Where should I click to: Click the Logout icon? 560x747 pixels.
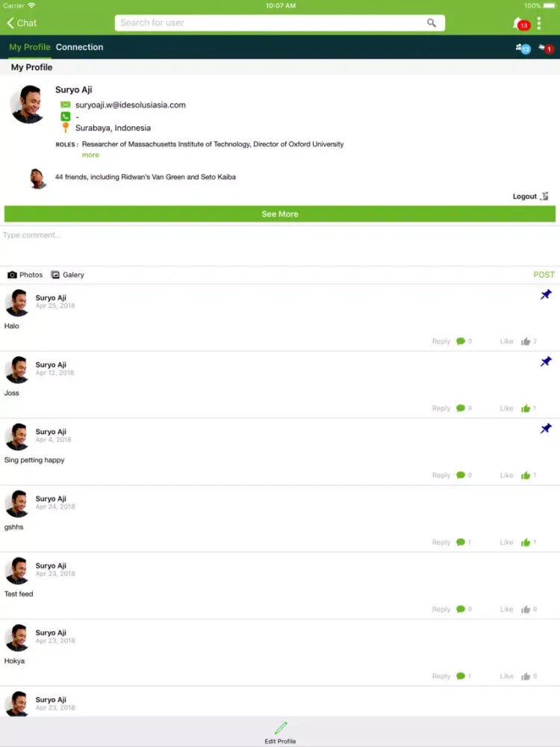[544, 196]
